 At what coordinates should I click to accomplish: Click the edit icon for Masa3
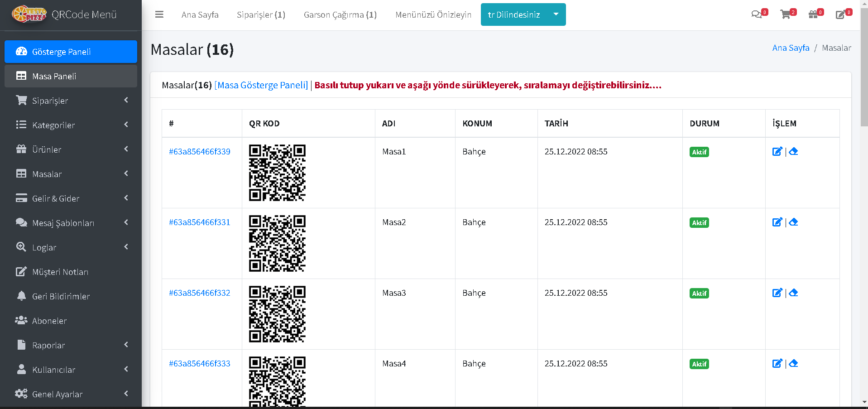(777, 293)
